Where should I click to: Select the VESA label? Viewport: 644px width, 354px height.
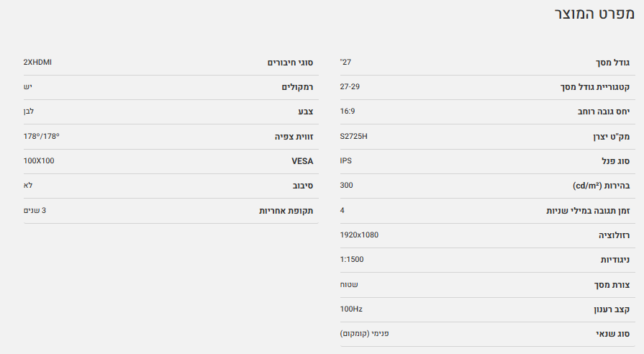click(x=301, y=161)
